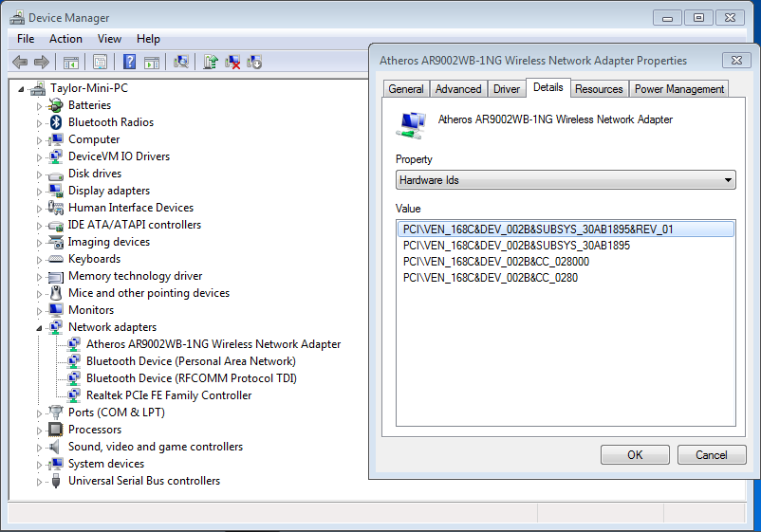The width and height of the screenshot is (761, 532).
Task: Click the Bluetooth Radios icon
Action: [x=56, y=122]
